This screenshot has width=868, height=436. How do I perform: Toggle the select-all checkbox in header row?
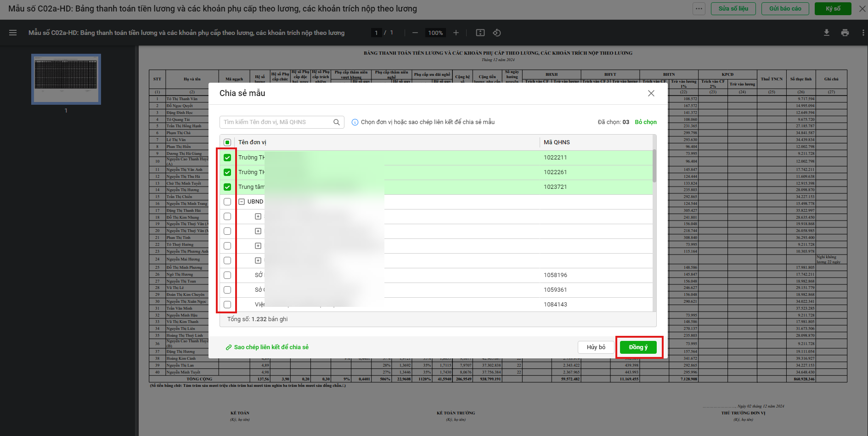click(227, 142)
